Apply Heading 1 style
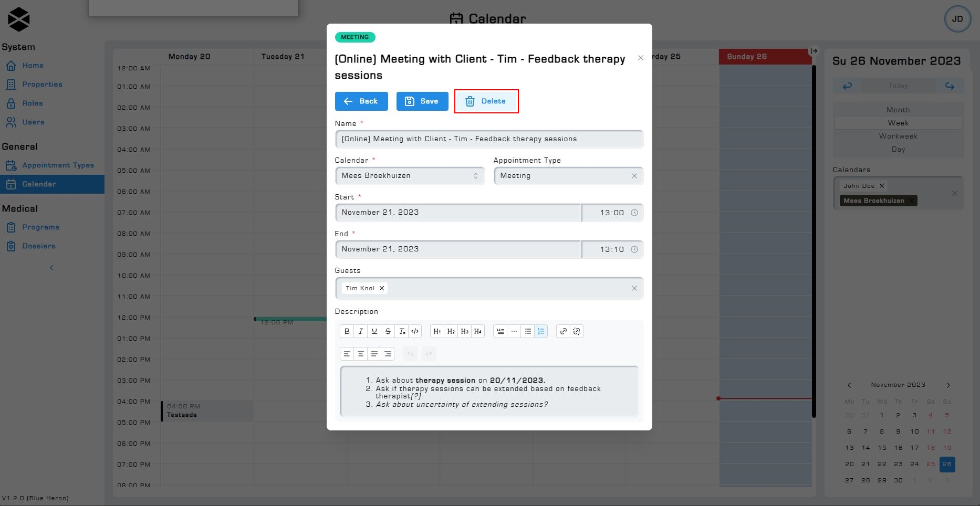 tap(437, 331)
